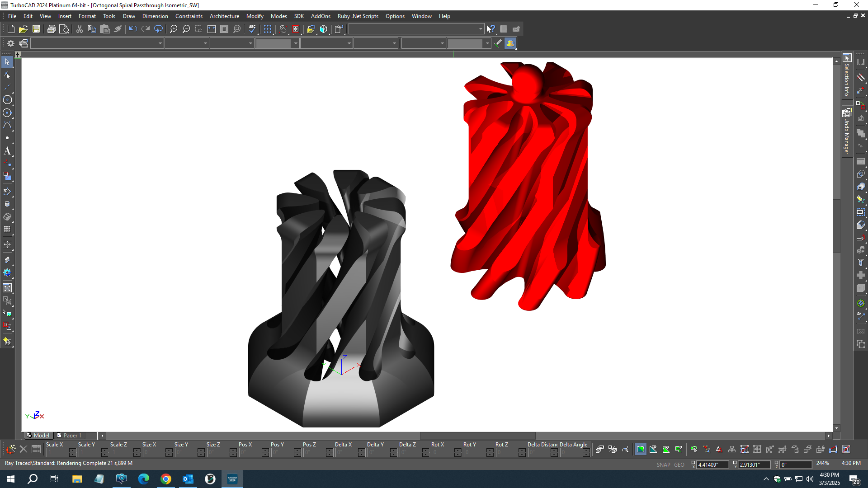Screen dimensions: 868x488
Task: Check the X coordinate lock box
Action: [x=693, y=463]
